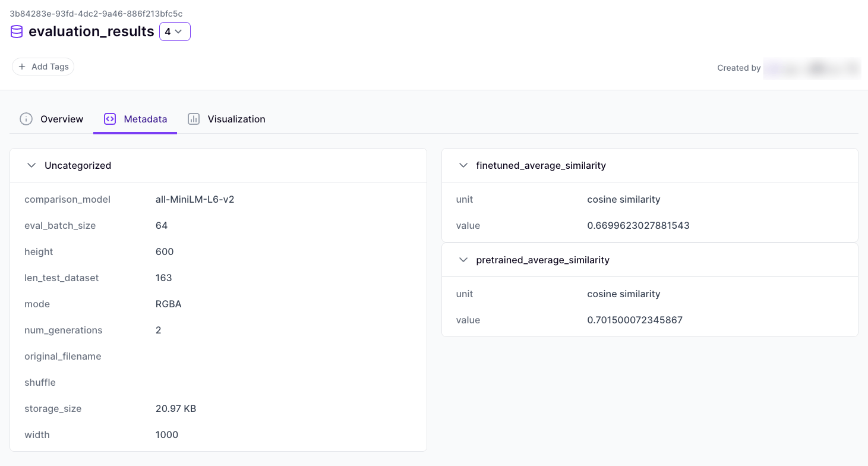Click the info icon on Overview tab

point(26,119)
